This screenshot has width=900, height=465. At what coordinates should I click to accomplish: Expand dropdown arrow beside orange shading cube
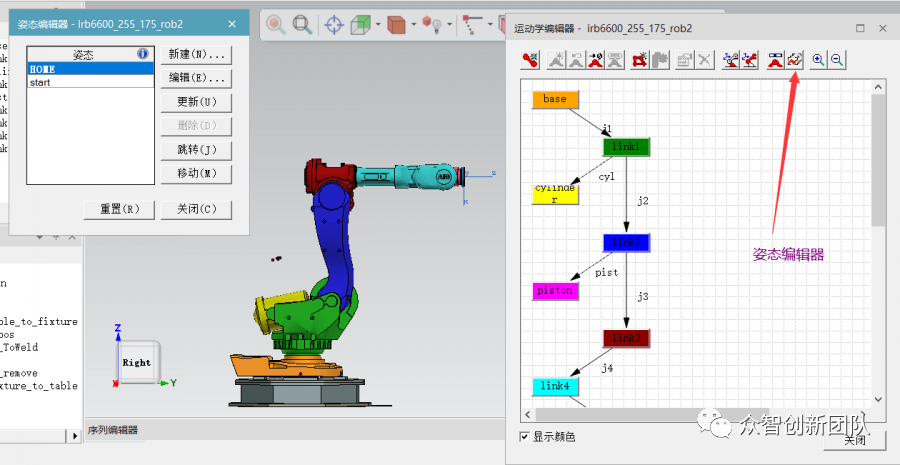pos(413,25)
